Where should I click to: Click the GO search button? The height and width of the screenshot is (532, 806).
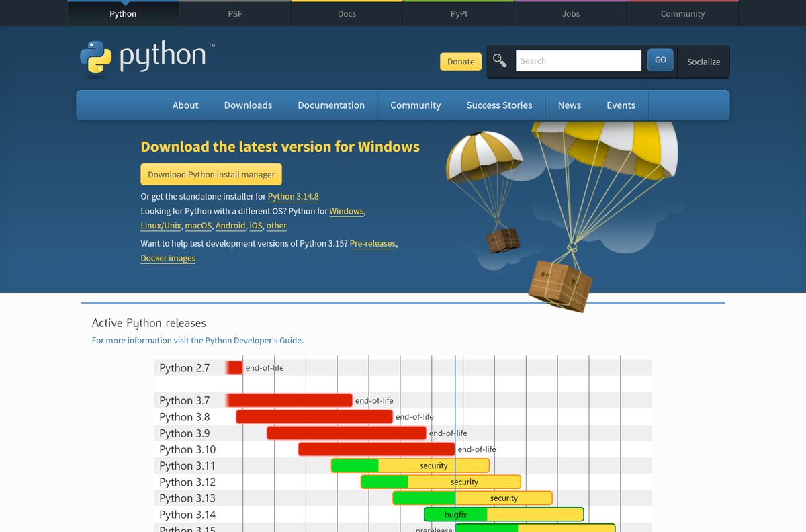(660, 60)
